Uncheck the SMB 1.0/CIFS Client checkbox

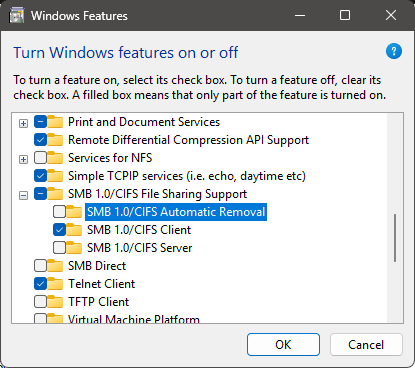tap(59, 230)
